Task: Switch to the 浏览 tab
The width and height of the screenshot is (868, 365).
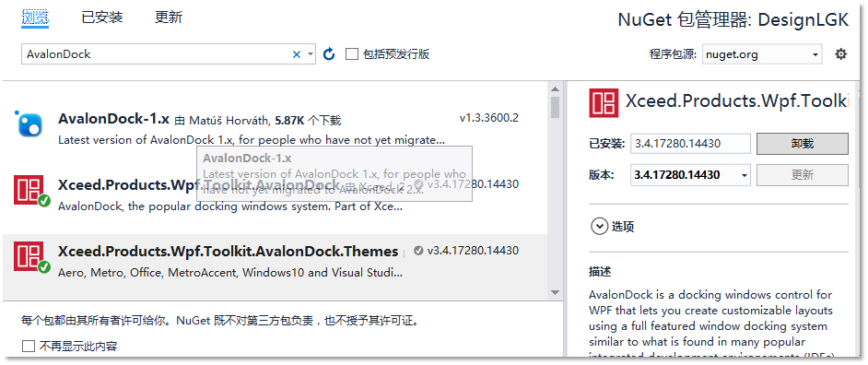Action: pos(35,18)
